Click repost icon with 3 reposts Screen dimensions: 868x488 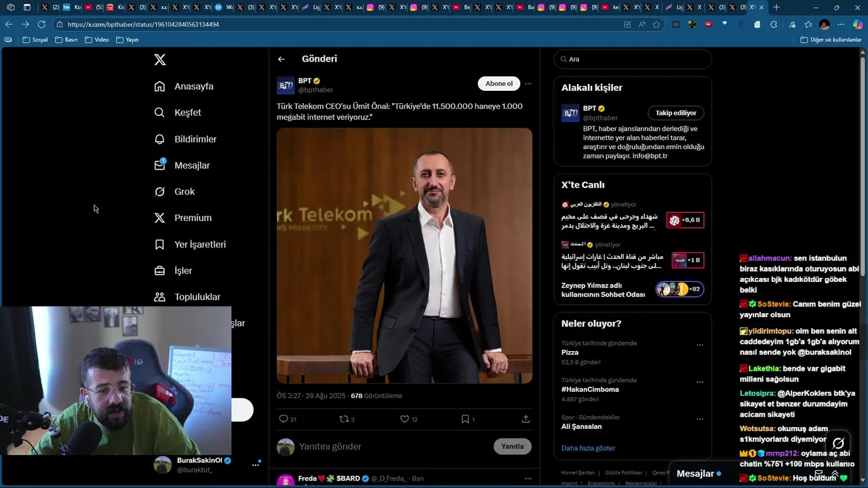click(344, 419)
